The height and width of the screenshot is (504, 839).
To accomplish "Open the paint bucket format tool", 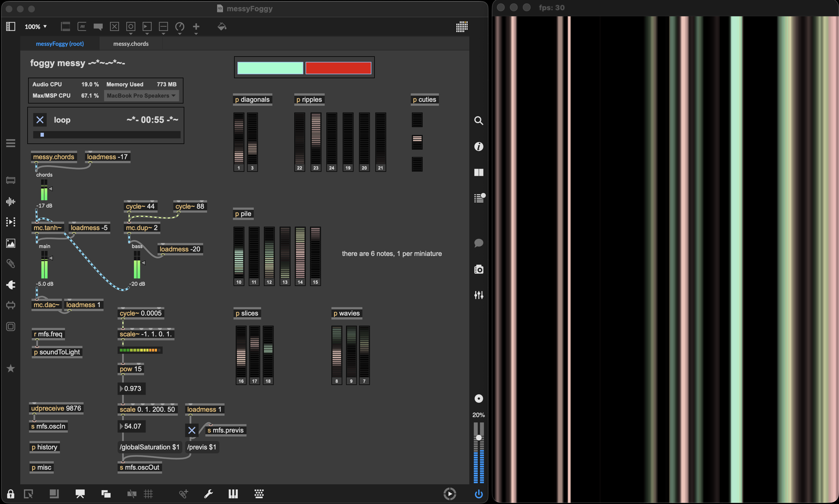I will (222, 26).
